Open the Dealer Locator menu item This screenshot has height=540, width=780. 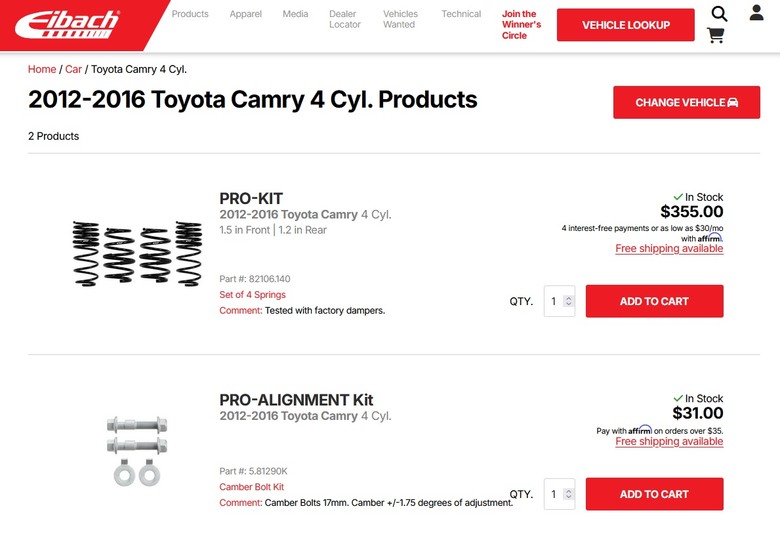[x=345, y=19]
